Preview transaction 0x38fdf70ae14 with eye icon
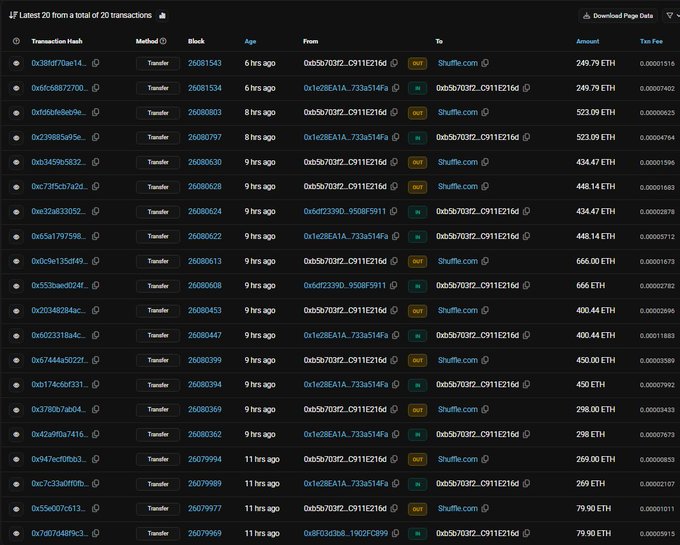680x545 pixels. 16,63
